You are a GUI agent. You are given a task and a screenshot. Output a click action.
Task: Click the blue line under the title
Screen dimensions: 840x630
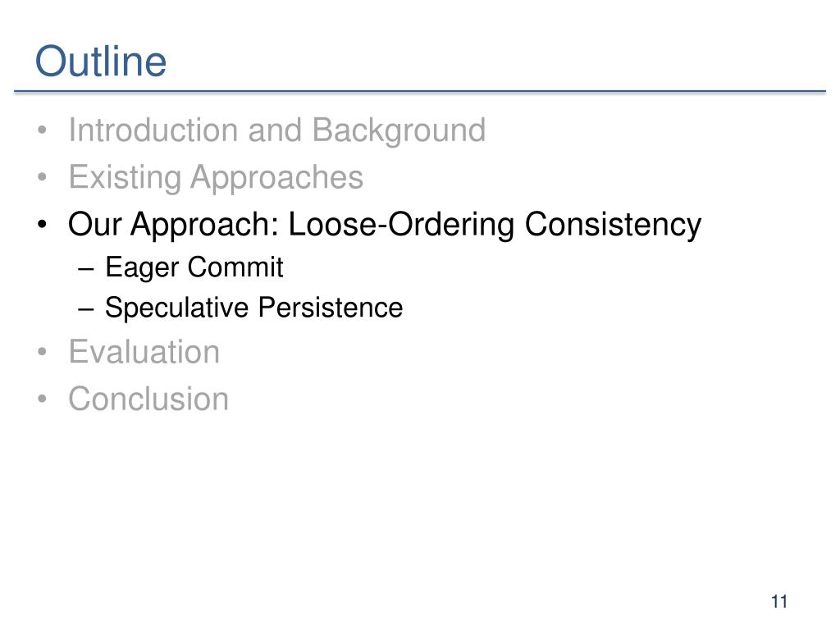coord(420,92)
